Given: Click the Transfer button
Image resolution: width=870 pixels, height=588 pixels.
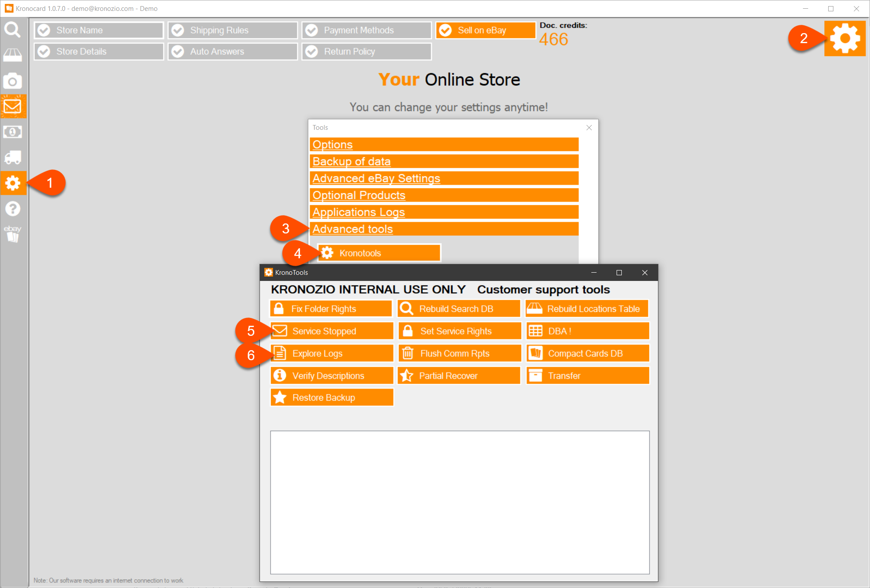Looking at the screenshot, I should (587, 375).
